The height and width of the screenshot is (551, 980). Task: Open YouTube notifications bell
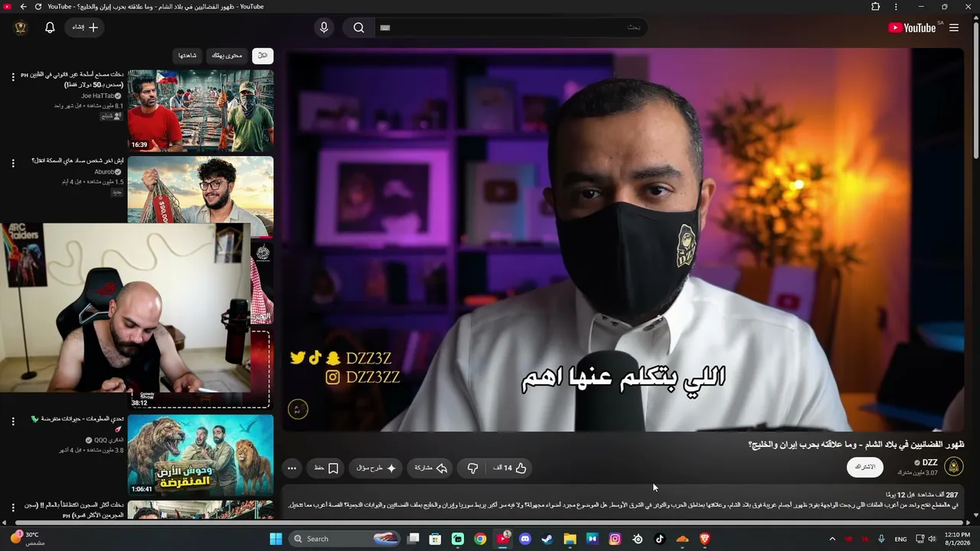[x=50, y=28]
